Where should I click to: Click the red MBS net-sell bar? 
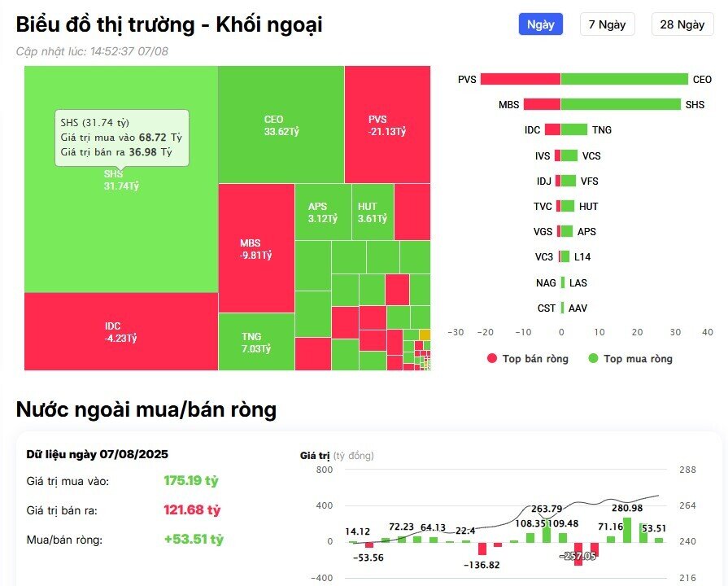point(542,104)
